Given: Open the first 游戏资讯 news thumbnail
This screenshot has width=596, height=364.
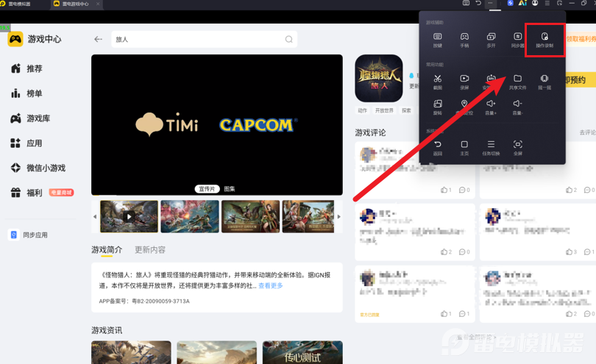Looking at the screenshot, I should pos(131,352).
